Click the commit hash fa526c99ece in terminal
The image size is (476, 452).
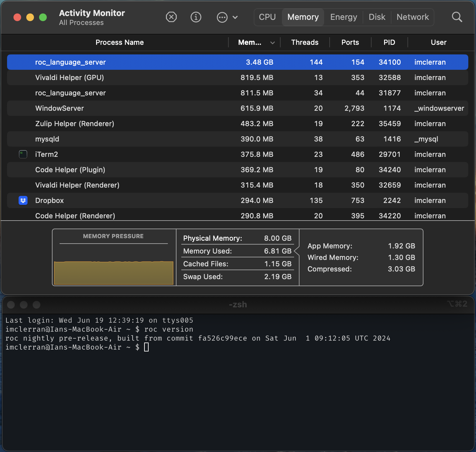pos(223,338)
